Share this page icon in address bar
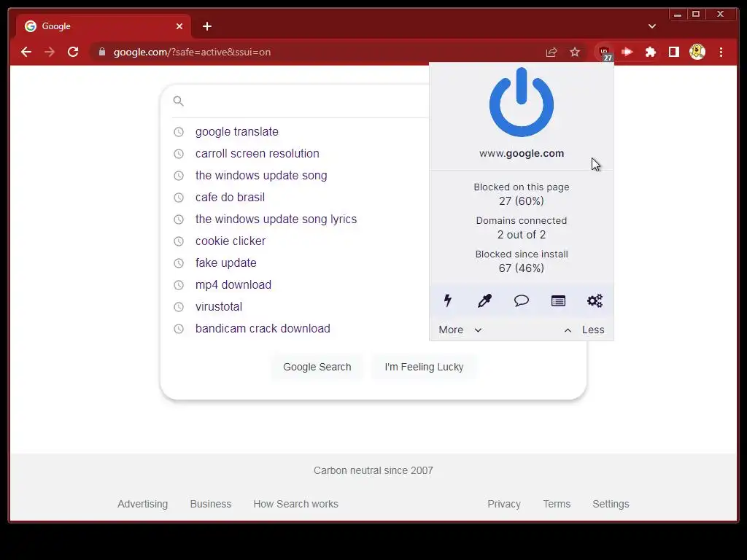This screenshot has width=747, height=560. [x=551, y=52]
